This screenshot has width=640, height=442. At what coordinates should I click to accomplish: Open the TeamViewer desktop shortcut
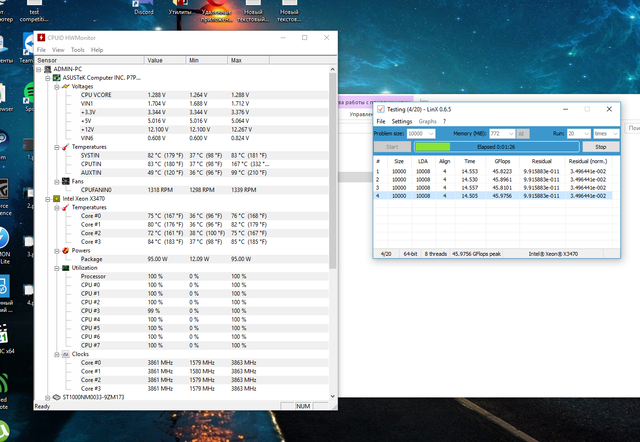pyautogui.click(x=28, y=49)
